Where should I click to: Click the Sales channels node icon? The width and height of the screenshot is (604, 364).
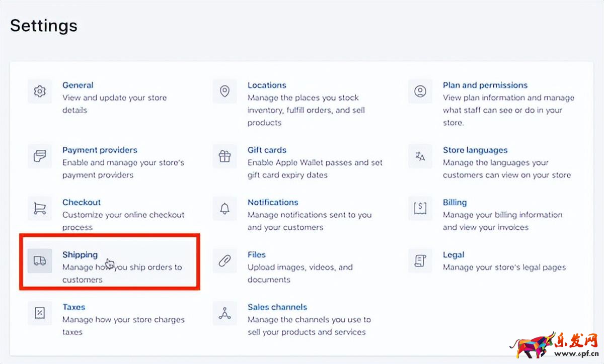coord(224,313)
